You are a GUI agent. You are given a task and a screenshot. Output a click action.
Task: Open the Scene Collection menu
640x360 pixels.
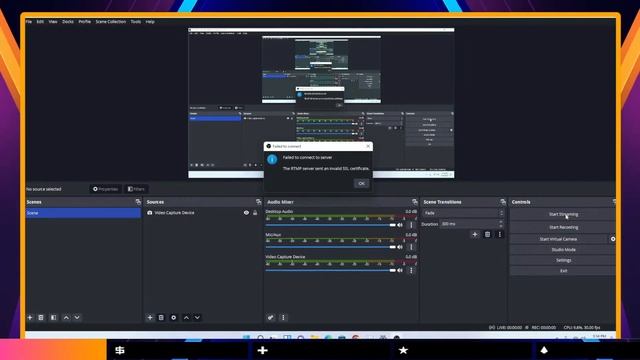tap(111, 22)
